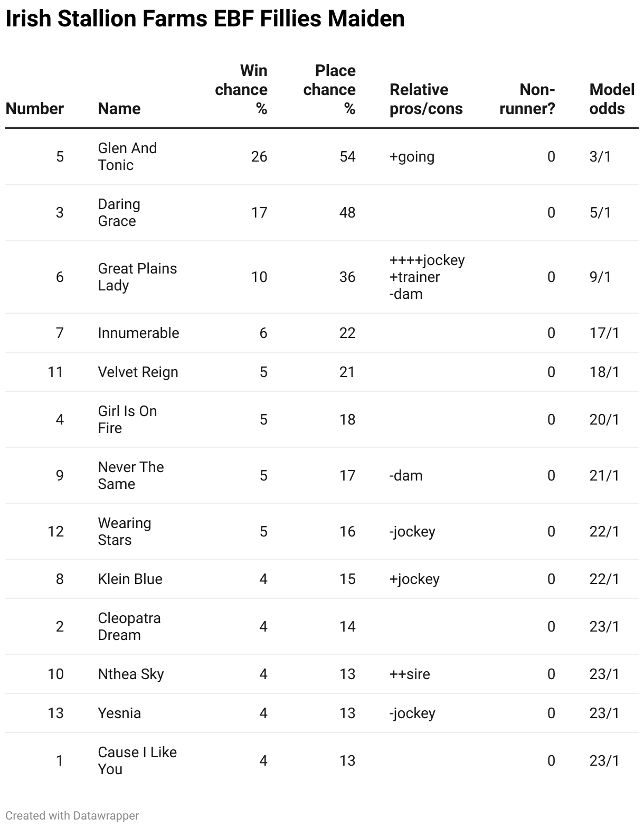Click the Daring Grace name cell
644x828 pixels.
tap(119, 212)
